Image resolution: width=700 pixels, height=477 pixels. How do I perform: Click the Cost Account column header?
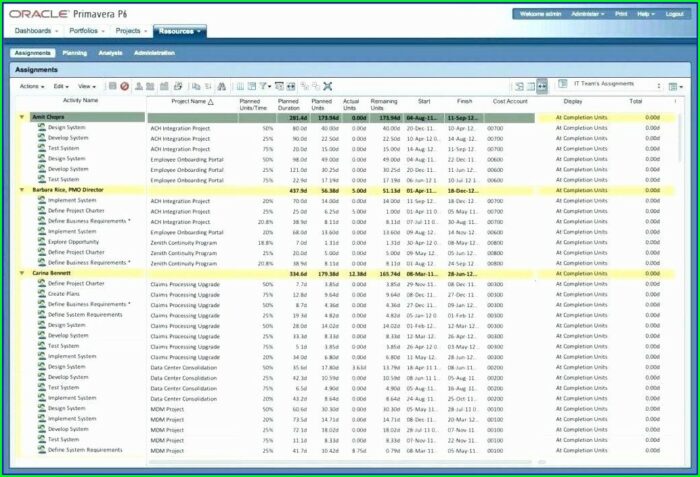point(510,101)
